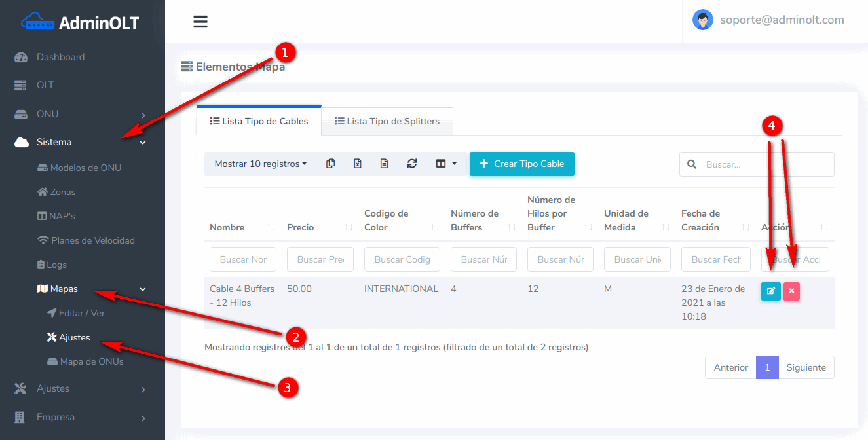Click the Siguiente pagination button

pyautogui.click(x=806, y=367)
